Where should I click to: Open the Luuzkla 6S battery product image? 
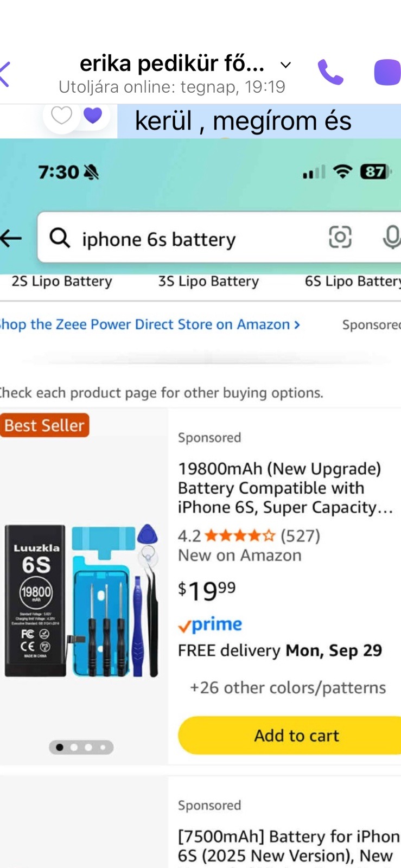[x=81, y=601]
